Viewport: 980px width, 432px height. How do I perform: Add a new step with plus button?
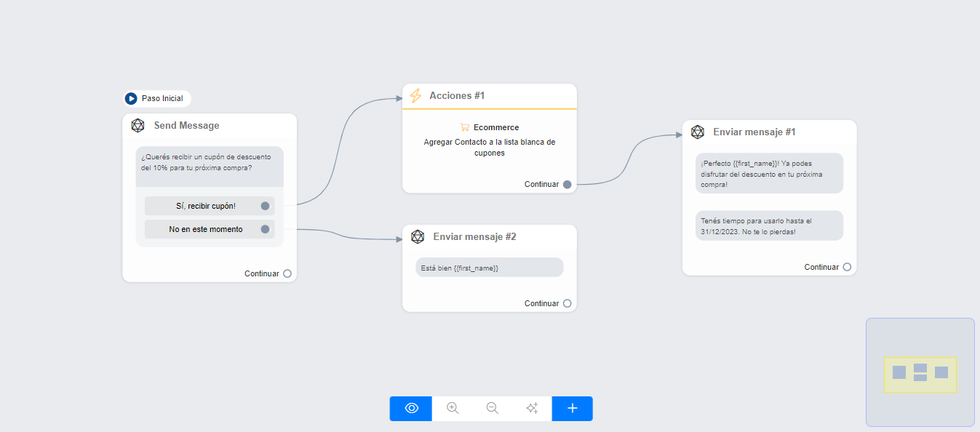point(573,408)
